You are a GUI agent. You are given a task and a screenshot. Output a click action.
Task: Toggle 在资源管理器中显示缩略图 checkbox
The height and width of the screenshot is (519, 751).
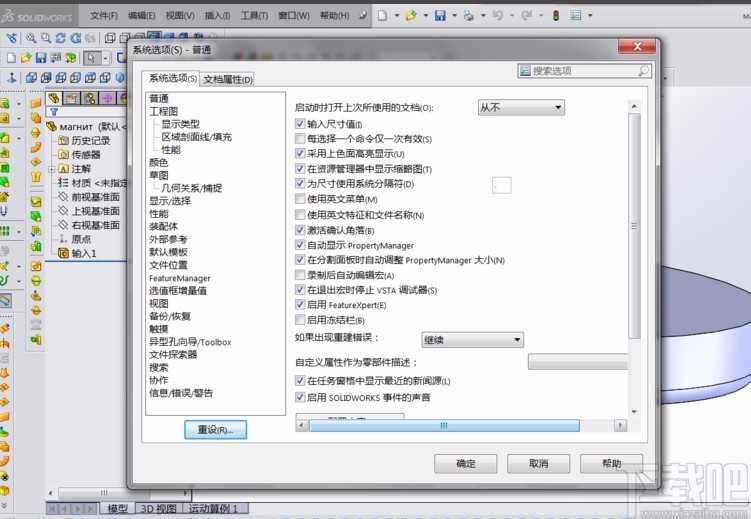(x=300, y=169)
